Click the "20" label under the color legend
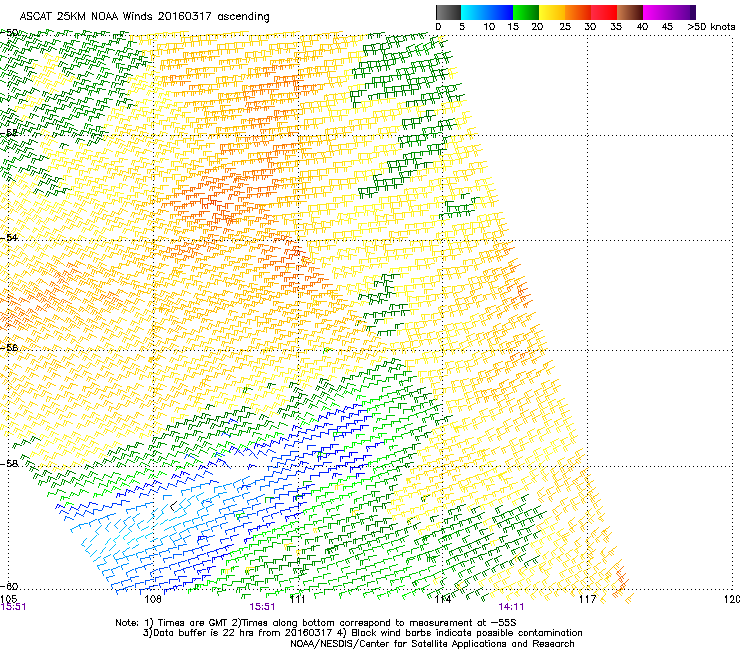This screenshot has width=740, height=650. (x=537, y=27)
